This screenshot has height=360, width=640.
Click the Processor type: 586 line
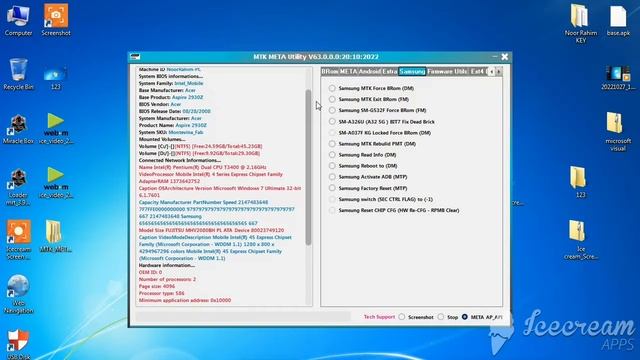click(162, 293)
